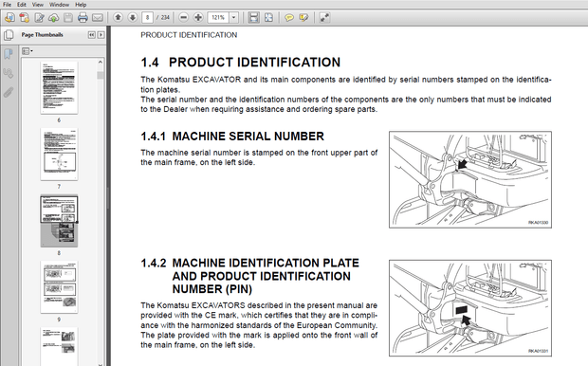Viewport: 588px width, 366px height.
Task: Open the thumbnails options dropdown menu
Action: coord(27,51)
